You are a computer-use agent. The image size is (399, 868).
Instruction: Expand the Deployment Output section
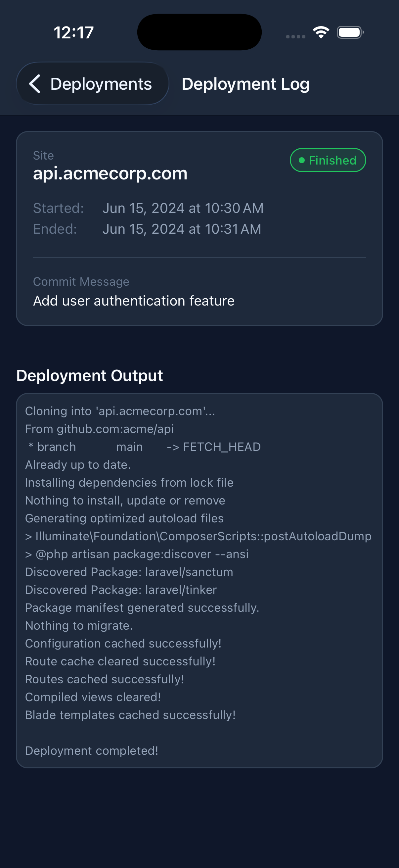(x=90, y=375)
